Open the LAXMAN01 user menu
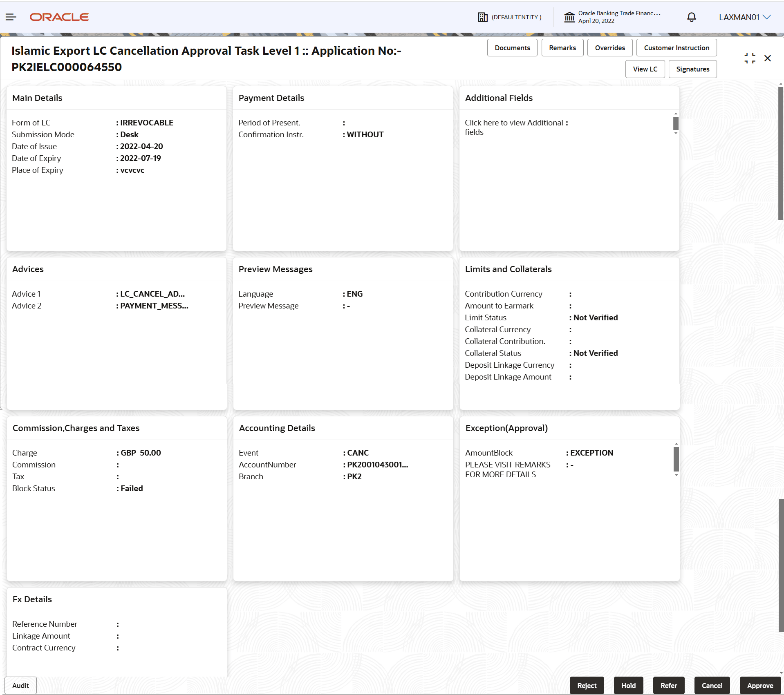The image size is (784, 695). (745, 17)
